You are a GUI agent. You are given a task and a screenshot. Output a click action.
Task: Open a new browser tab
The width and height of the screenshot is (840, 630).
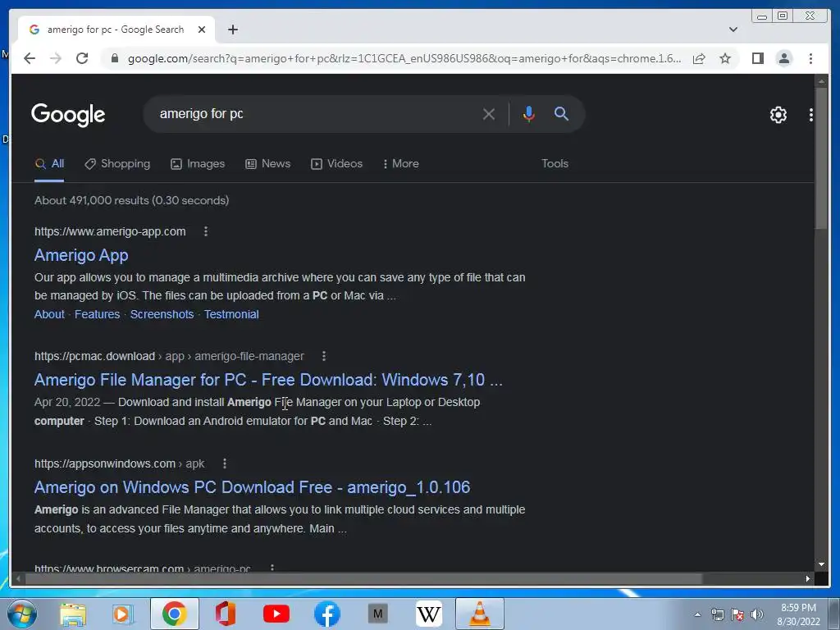pyautogui.click(x=232, y=30)
